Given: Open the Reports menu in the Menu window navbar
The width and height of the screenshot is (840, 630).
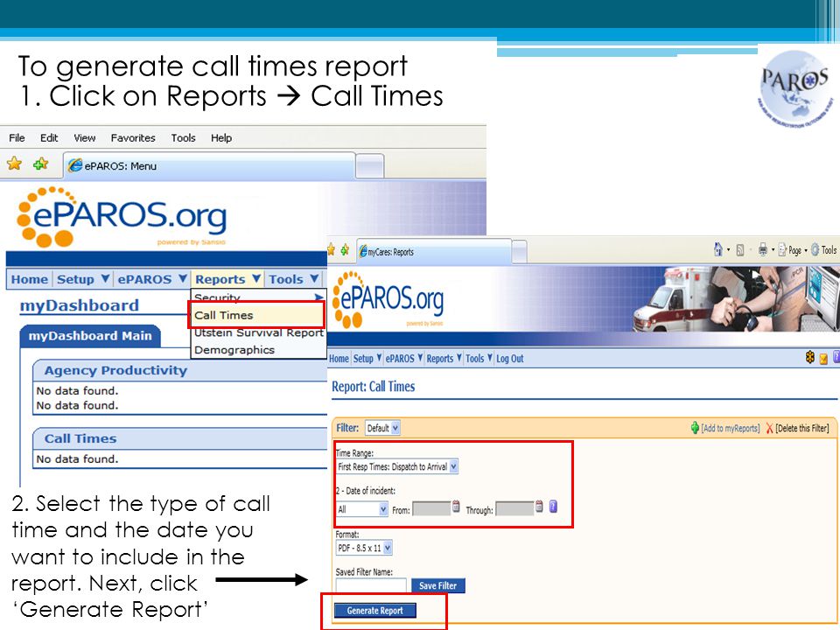Looking at the screenshot, I should [x=227, y=279].
